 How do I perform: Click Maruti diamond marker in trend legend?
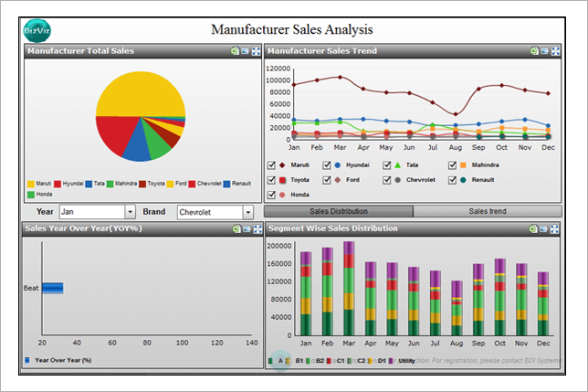point(282,165)
